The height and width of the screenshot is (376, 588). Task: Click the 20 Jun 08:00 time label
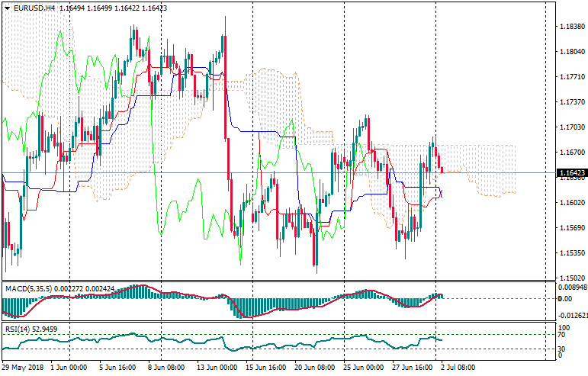coord(314,367)
